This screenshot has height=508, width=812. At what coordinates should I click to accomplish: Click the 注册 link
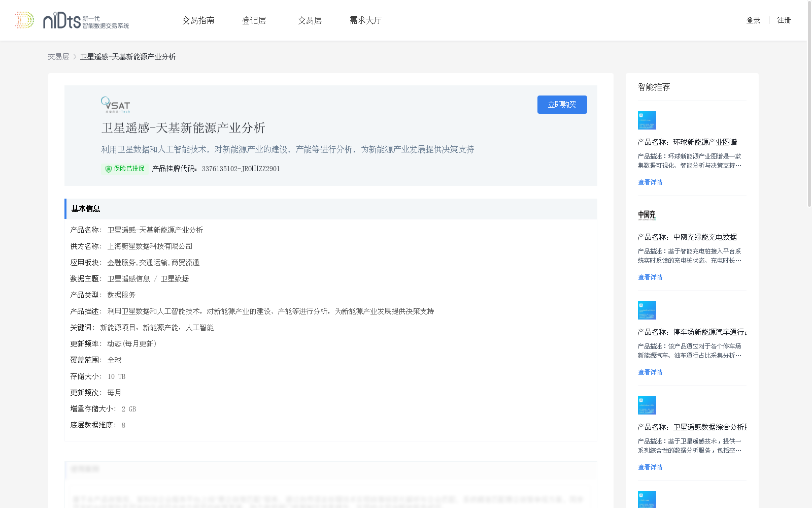click(784, 20)
